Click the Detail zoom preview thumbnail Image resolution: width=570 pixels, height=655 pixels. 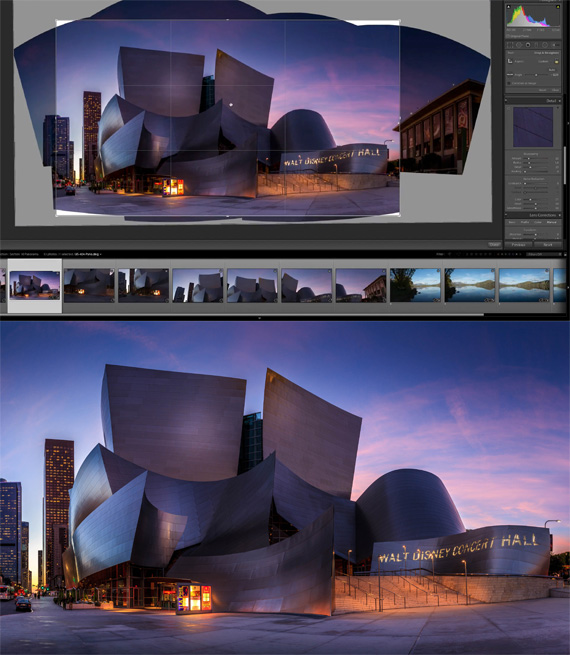(533, 127)
